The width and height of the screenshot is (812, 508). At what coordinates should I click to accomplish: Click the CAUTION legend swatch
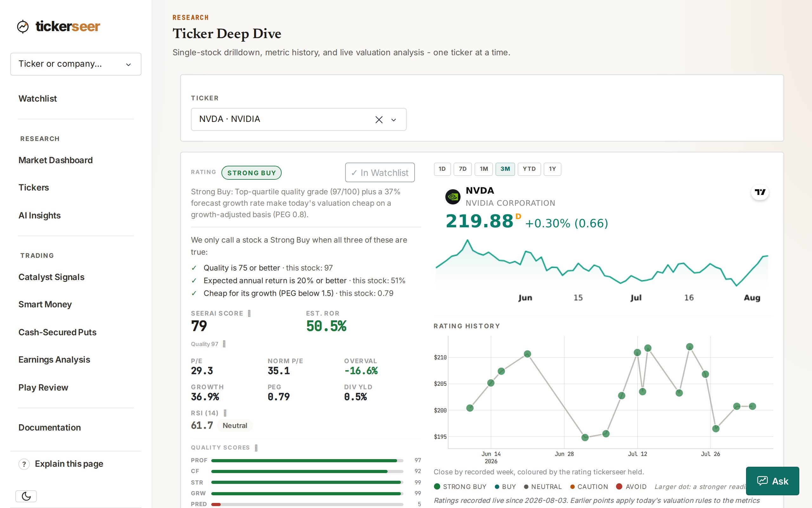click(573, 487)
